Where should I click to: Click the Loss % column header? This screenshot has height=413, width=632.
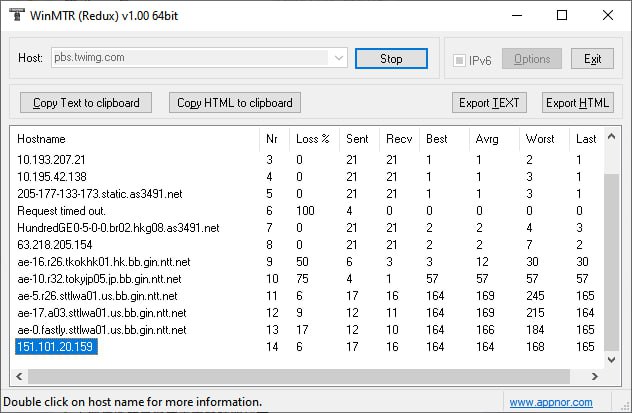click(313, 138)
